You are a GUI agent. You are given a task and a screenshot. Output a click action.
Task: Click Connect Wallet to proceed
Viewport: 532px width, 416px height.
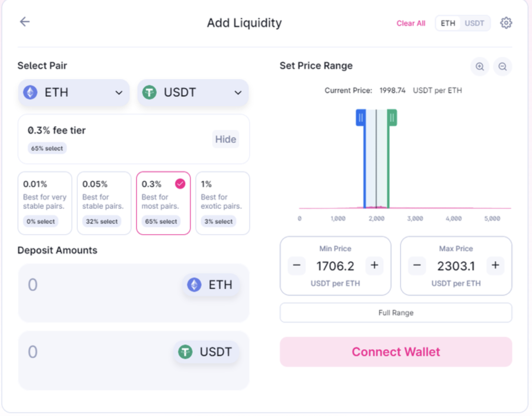[x=396, y=351]
